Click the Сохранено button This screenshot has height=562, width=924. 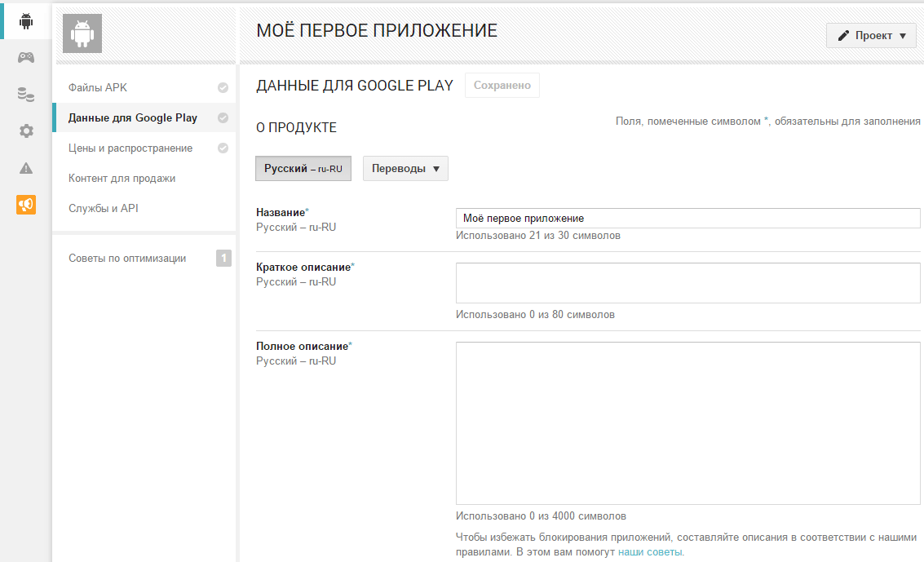click(502, 86)
